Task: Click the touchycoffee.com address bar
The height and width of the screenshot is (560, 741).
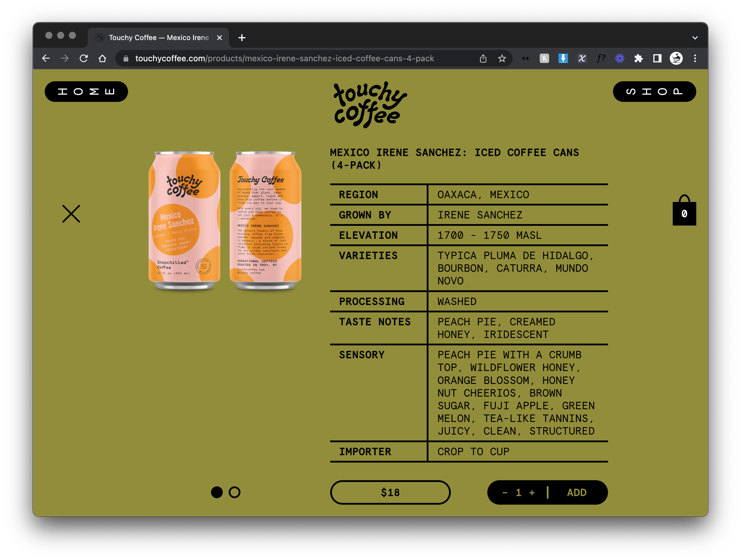Action: pos(285,59)
